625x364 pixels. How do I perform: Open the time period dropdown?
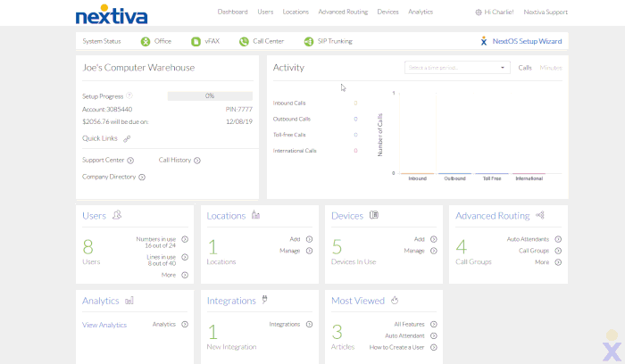click(x=457, y=68)
